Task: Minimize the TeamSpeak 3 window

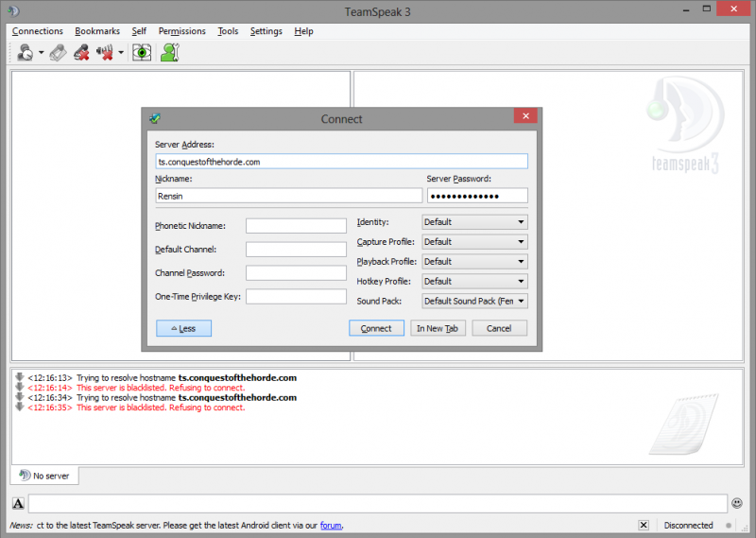Action: [x=686, y=9]
